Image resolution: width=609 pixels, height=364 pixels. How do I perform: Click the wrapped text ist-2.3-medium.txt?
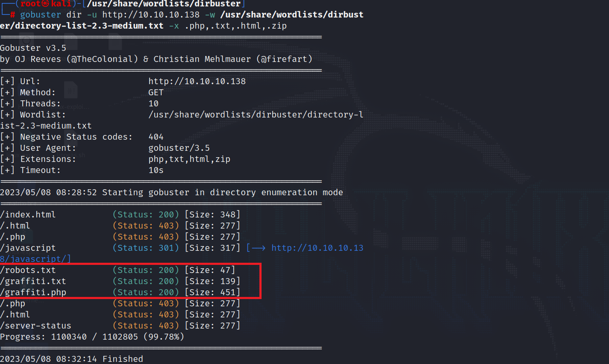click(46, 126)
